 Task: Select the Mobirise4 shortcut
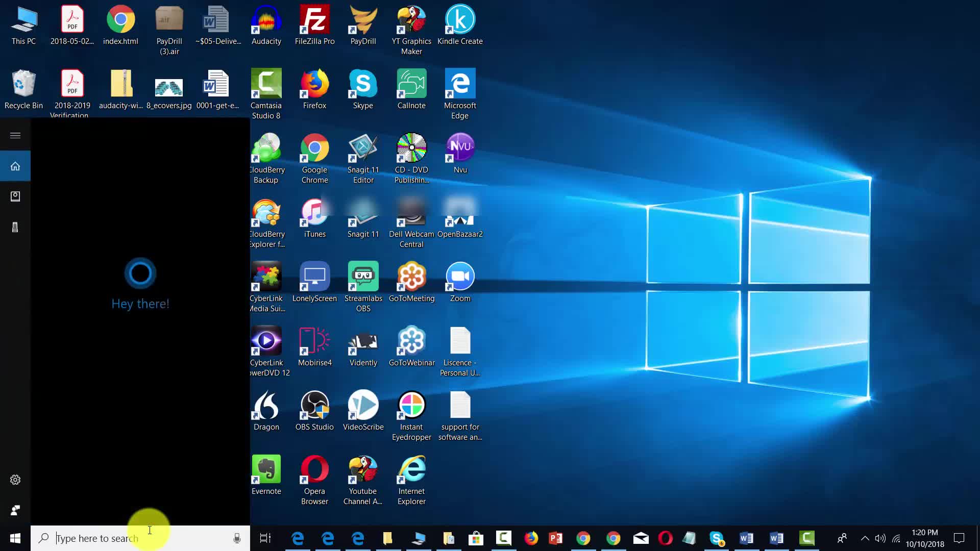tap(314, 346)
